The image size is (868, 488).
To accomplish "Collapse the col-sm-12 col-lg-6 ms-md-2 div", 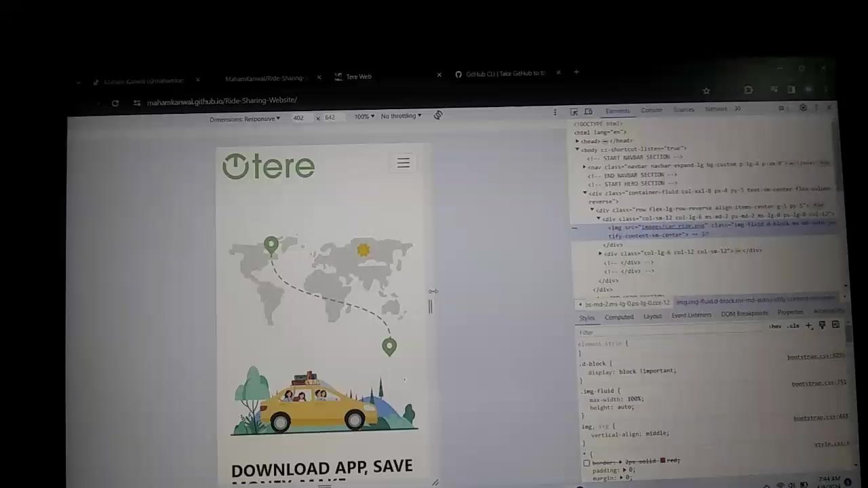I will point(599,219).
